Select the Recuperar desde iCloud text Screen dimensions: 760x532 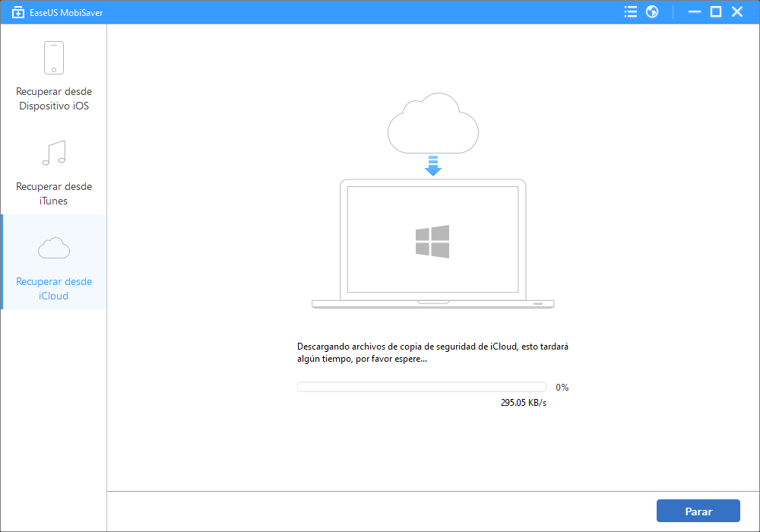[53, 289]
